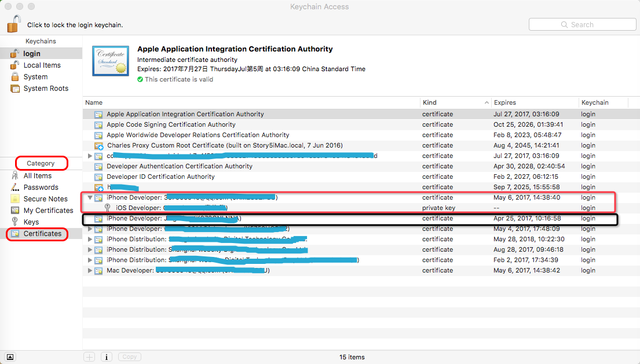Click in the Search field
The height and width of the screenshot is (364, 640).
pyautogui.click(x=583, y=24)
